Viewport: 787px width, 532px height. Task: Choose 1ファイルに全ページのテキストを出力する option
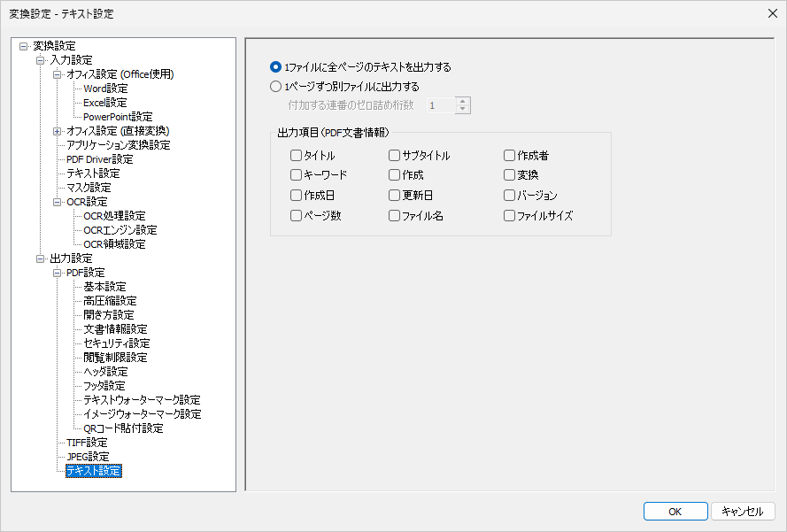click(275, 66)
